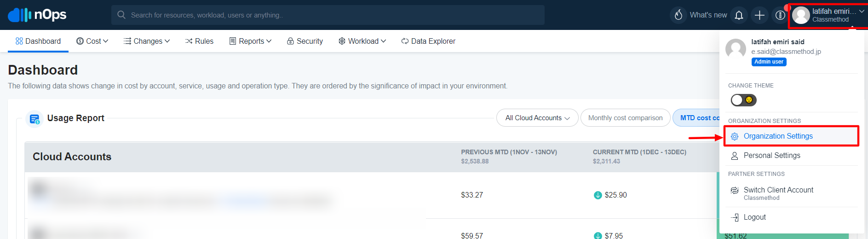Switch to the Dashboard tab
868x239 pixels.
[x=38, y=41]
